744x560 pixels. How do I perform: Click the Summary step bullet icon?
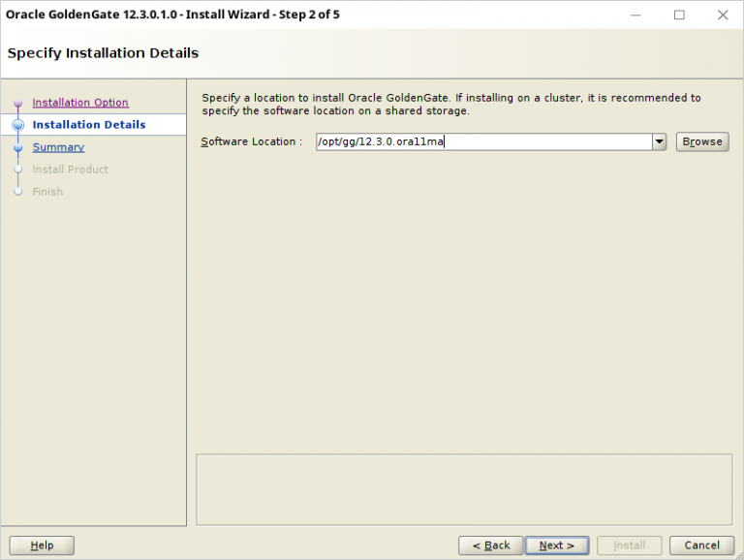tap(17, 148)
